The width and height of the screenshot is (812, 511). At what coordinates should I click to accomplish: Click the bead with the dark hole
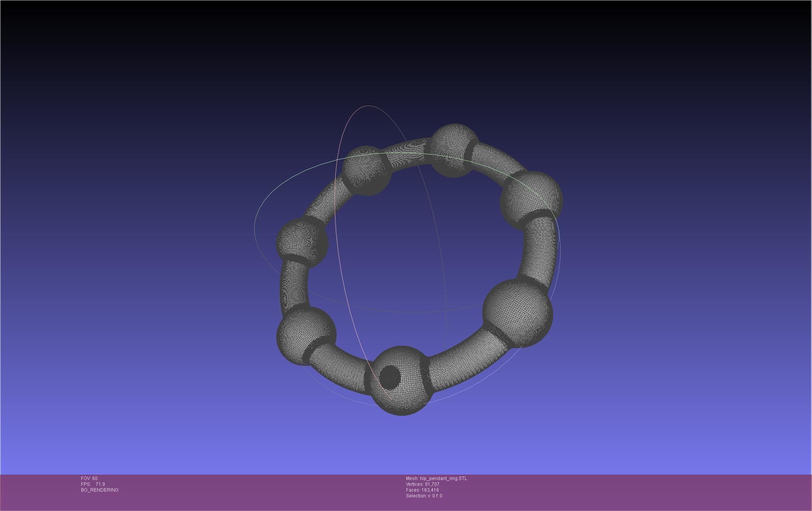(x=401, y=381)
